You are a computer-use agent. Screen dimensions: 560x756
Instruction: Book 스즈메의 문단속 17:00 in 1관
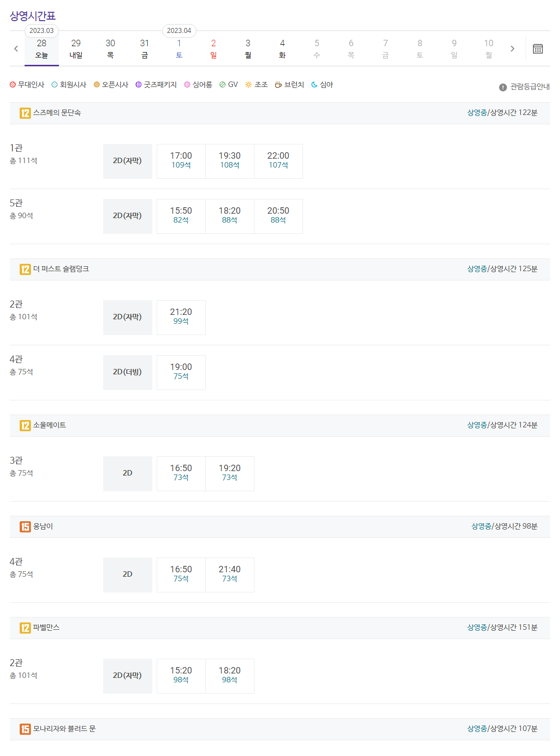[x=181, y=161]
